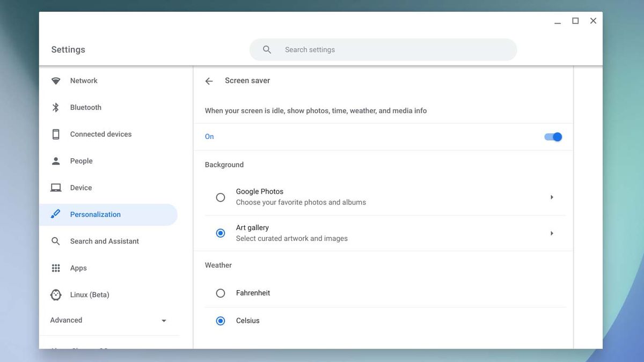Click the Apps grid icon
Screen dimensions: 644x362
[x=56, y=268]
